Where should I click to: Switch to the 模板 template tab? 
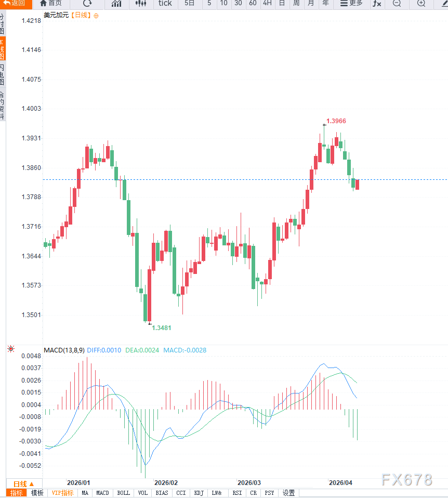click(37, 493)
